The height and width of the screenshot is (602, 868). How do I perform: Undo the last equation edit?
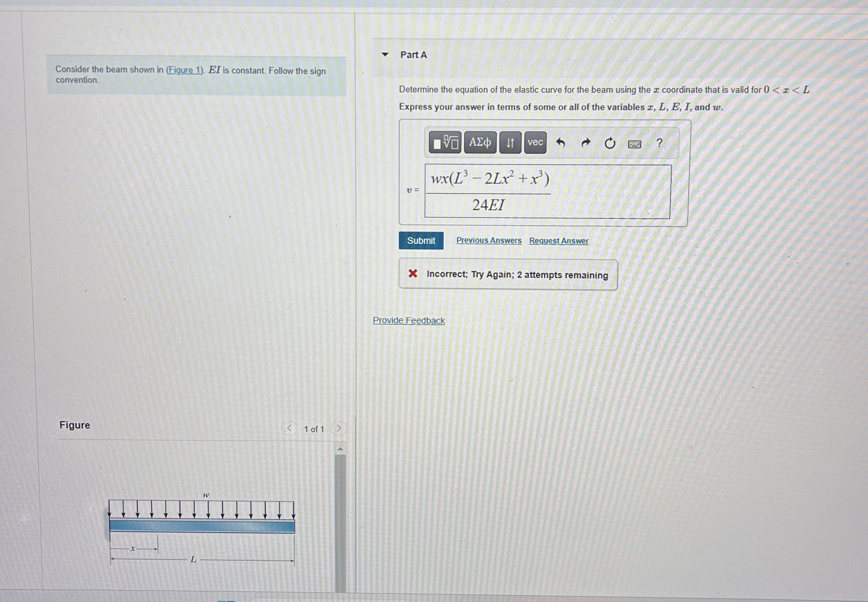point(560,143)
